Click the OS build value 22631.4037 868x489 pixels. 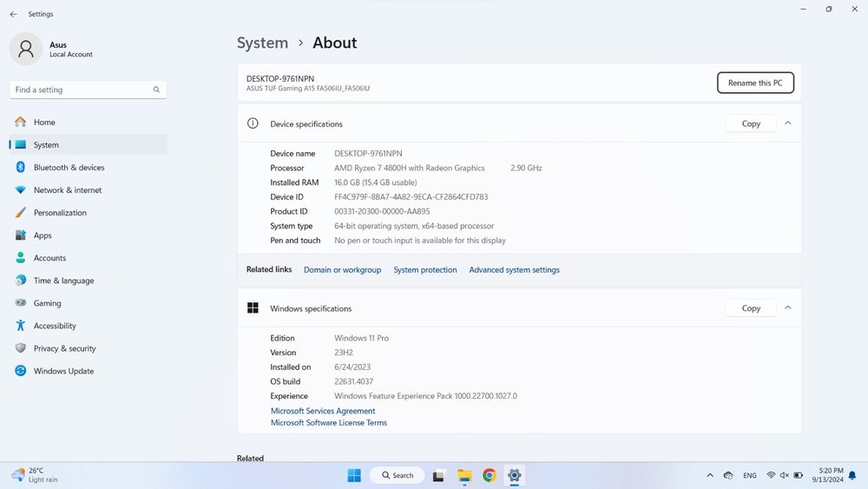coord(354,381)
